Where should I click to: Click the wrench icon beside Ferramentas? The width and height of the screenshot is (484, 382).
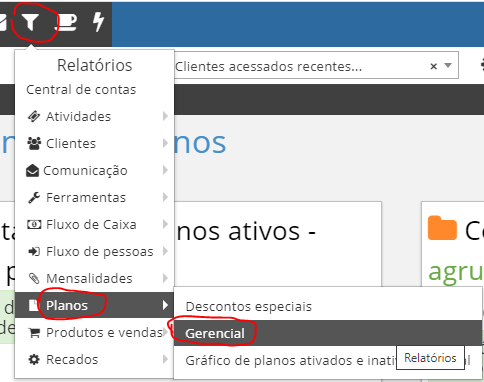coord(34,197)
